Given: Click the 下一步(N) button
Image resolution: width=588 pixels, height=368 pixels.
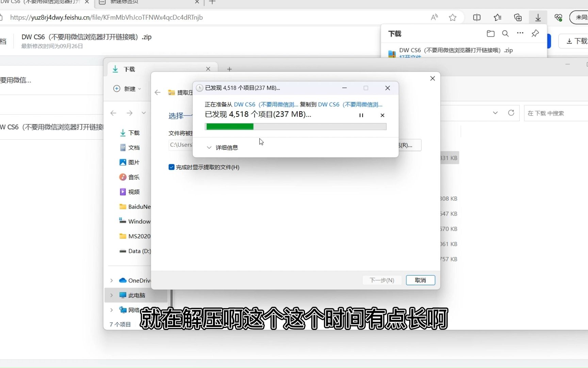Looking at the screenshot, I should 382,280.
